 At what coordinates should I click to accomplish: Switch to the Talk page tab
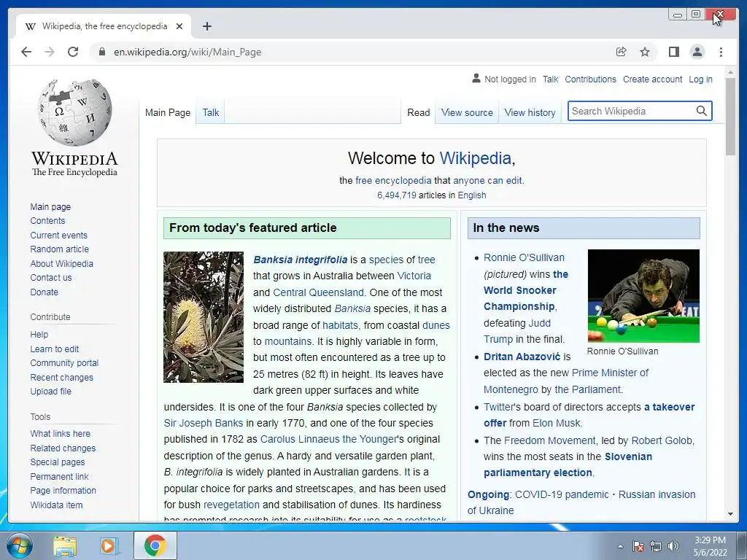tap(211, 112)
